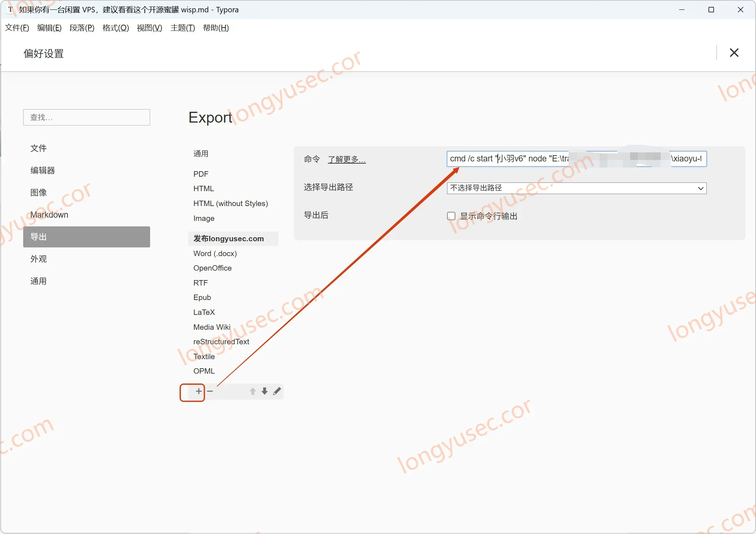
Task: Close the preferences panel with X icon
Action: click(x=734, y=53)
